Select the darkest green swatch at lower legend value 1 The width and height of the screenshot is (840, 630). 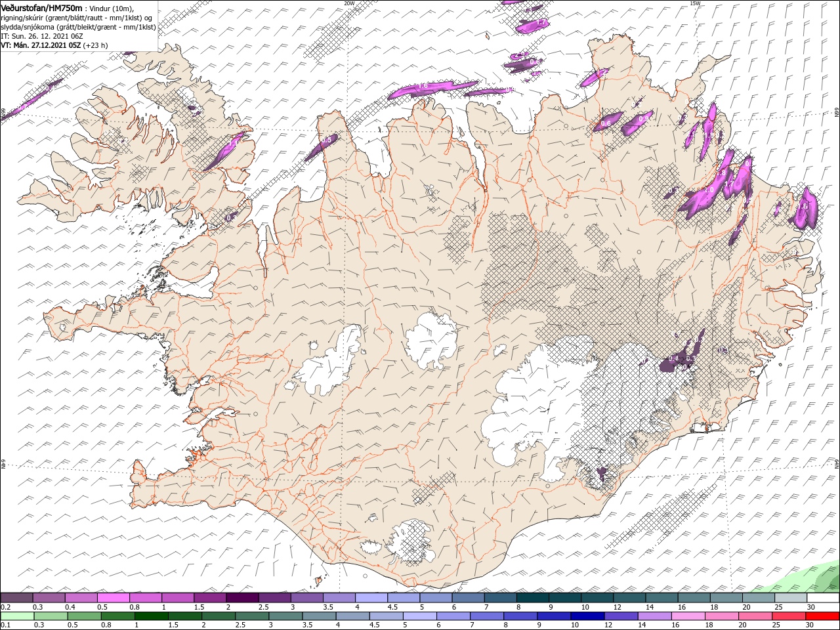pyautogui.click(x=151, y=616)
